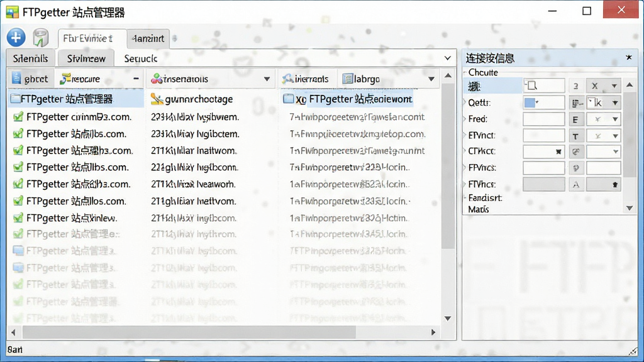Open dropdown arrow beside the X button

tap(614, 86)
